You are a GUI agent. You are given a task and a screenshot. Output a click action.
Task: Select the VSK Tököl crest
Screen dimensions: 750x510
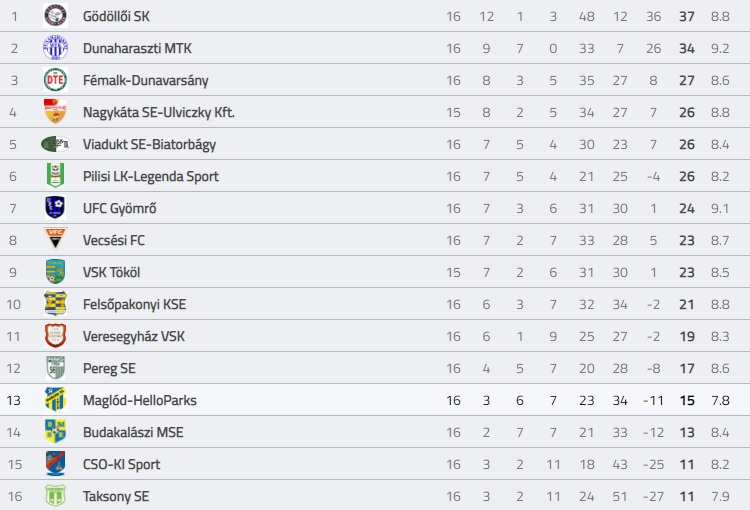click(x=55, y=272)
